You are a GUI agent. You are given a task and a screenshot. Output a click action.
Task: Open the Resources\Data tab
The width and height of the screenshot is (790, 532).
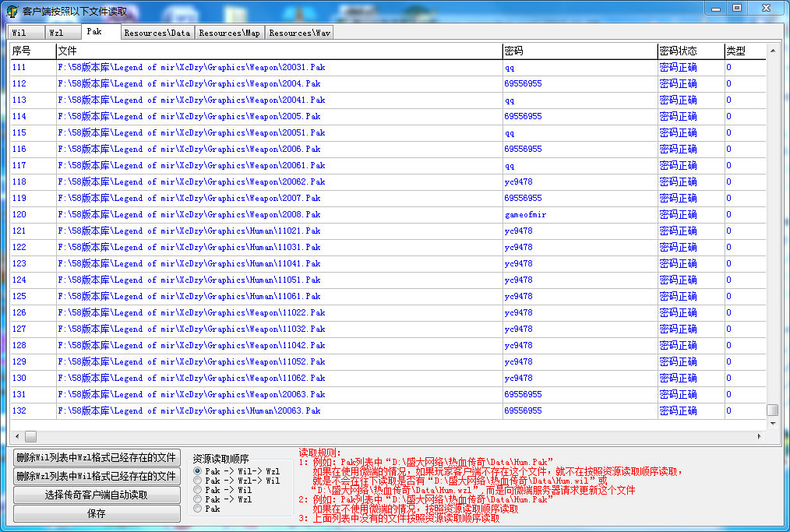[157, 33]
